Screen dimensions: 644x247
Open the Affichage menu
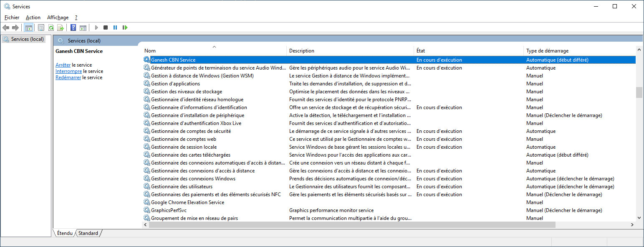click(58, 17)
